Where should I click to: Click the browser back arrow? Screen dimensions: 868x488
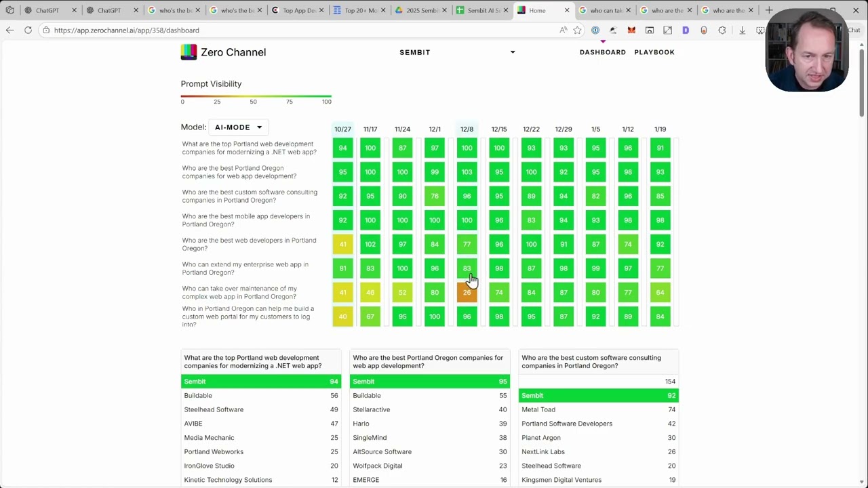tap(9, 30)
